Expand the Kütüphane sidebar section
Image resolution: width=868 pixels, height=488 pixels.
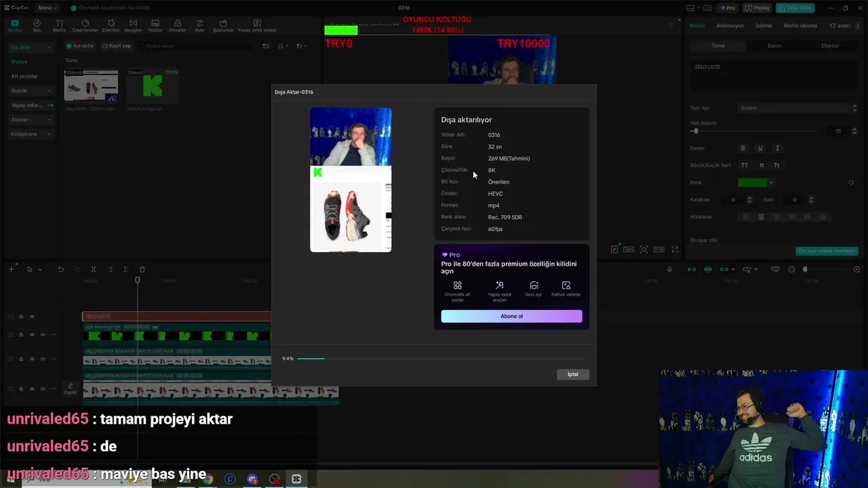(31, 134)
